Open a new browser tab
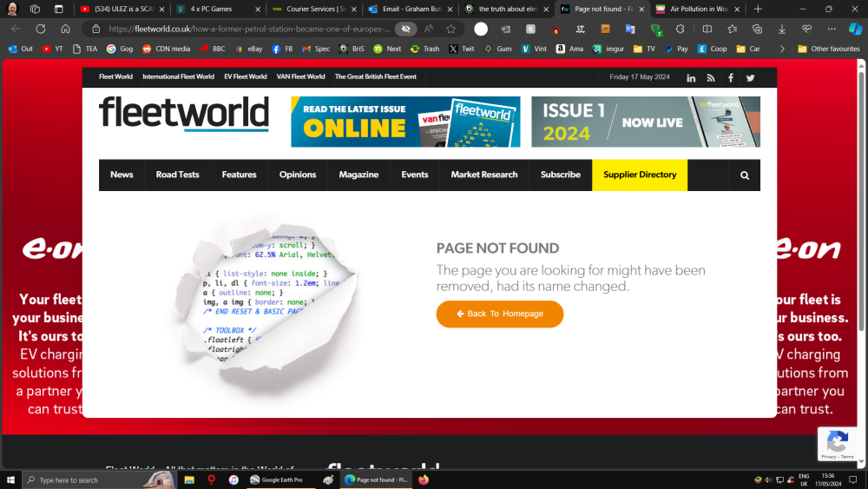The image size is (868, 489). click(x=758, y=9)
